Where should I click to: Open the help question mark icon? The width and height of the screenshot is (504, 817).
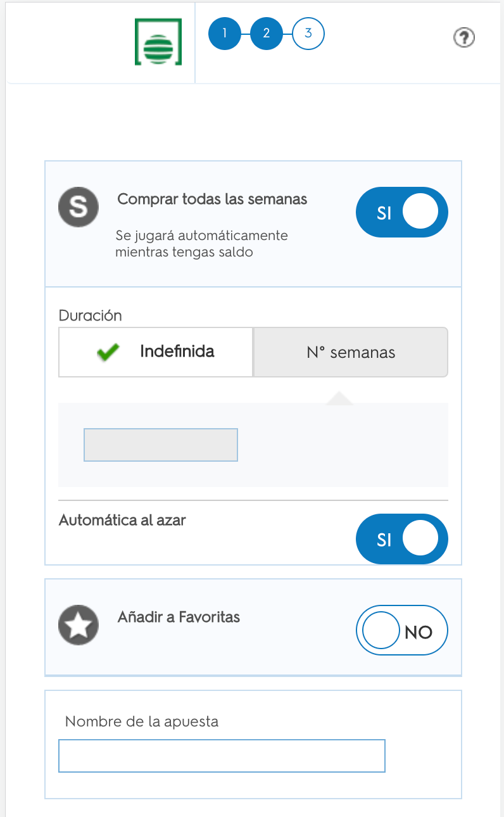[x=464, y=38]
